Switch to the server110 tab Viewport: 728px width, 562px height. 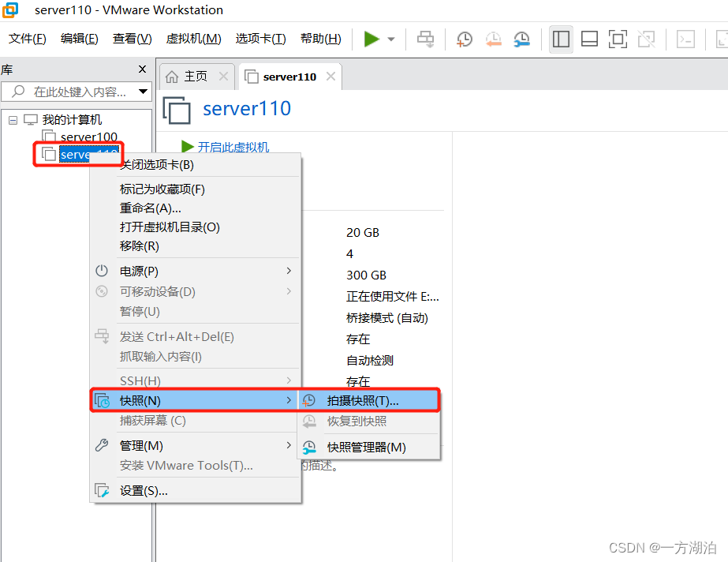click(x=289, y=77)
